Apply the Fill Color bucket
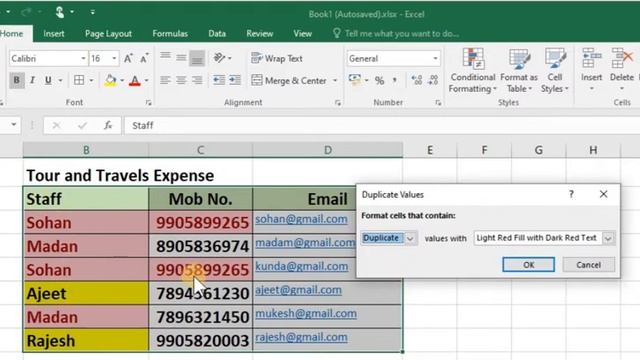The height and width of the screenshot is (360, 640). [x=110, y=80]
